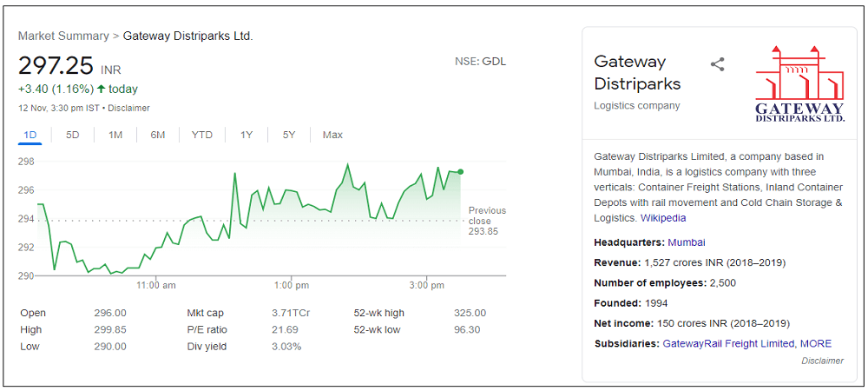The height and width of the screenshot is (391, 868).
Task: Show the 5Y price chart
Action: click(x=289, y=135)
